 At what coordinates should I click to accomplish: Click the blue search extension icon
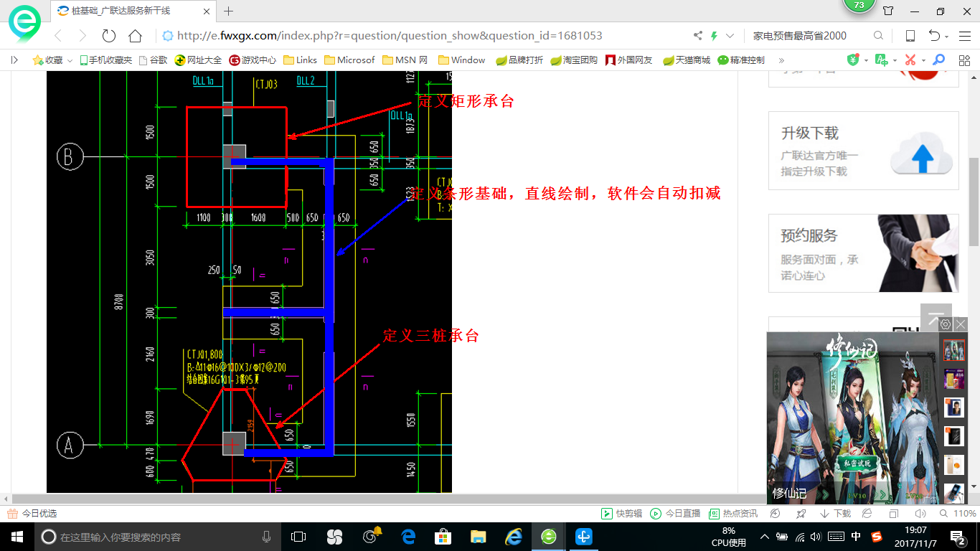coord(938,60)
